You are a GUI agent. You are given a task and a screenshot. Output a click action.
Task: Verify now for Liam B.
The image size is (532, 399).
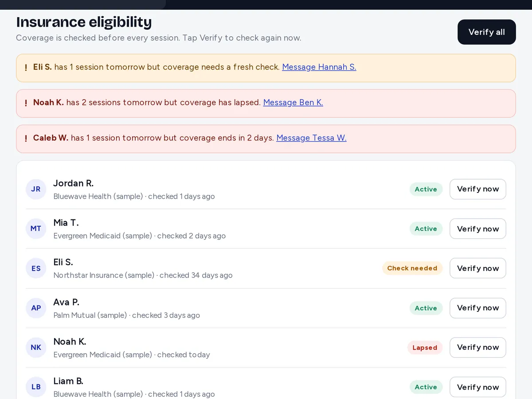478,387
